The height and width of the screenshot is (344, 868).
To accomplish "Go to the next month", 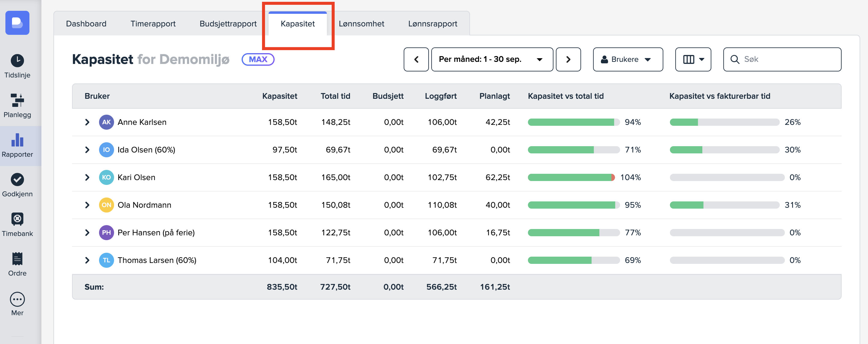I will click(568, 60).
